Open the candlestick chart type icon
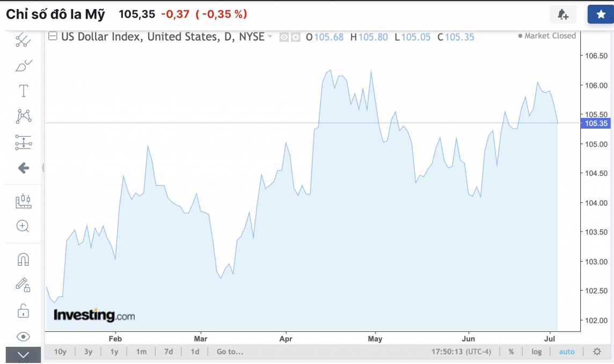 23,201
